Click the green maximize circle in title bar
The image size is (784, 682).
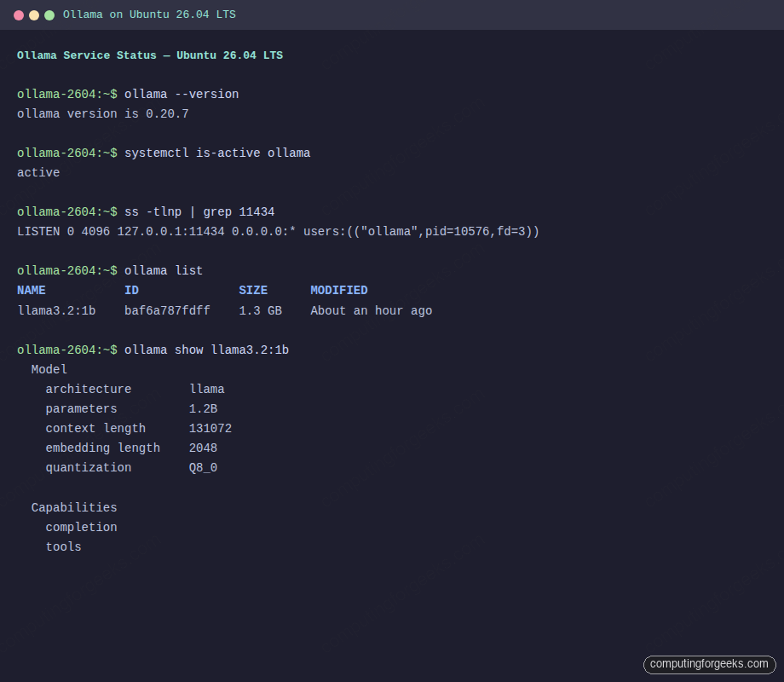pos(49,14)
